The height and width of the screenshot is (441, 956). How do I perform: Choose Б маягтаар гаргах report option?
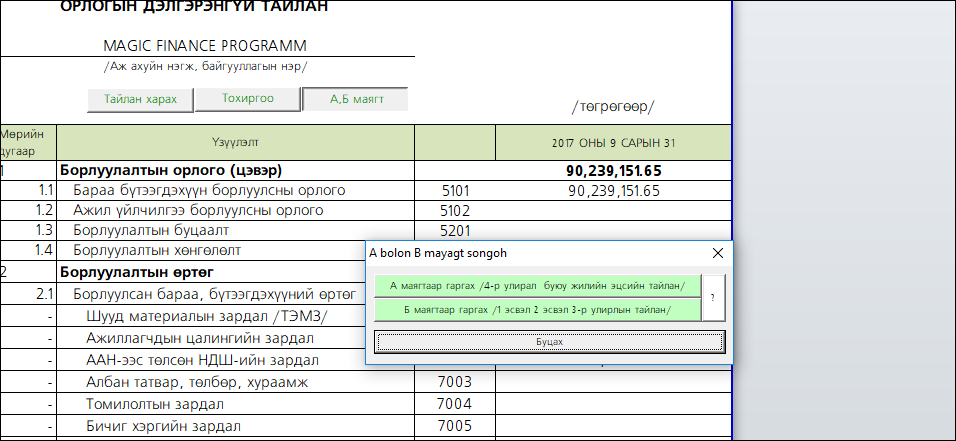point(538,310)
